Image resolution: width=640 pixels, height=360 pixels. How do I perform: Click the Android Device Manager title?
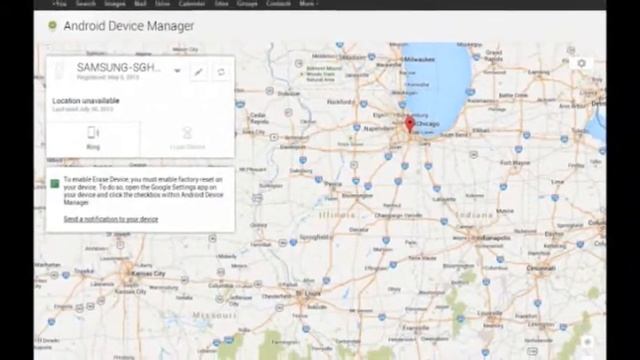[x=129, y=26]
